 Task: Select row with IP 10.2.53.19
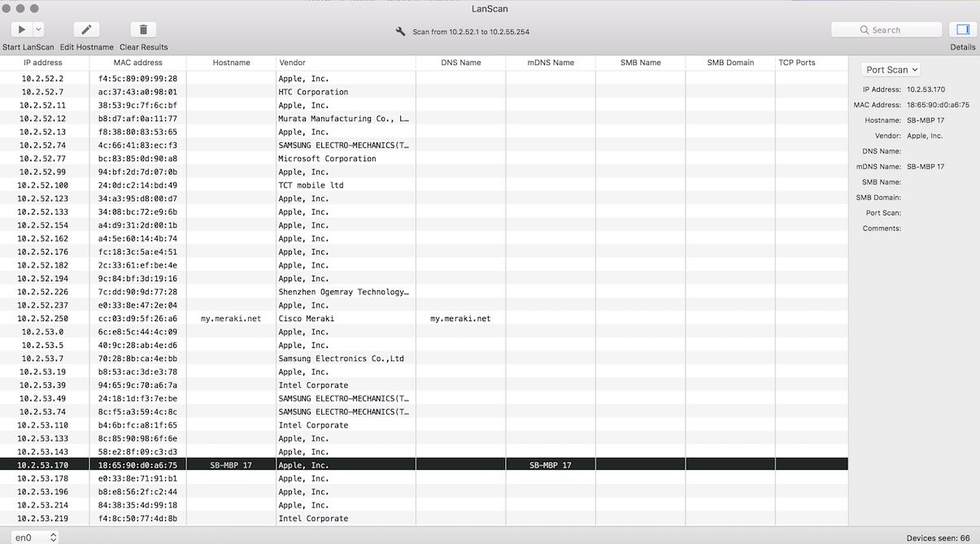(x=424, y=372)
